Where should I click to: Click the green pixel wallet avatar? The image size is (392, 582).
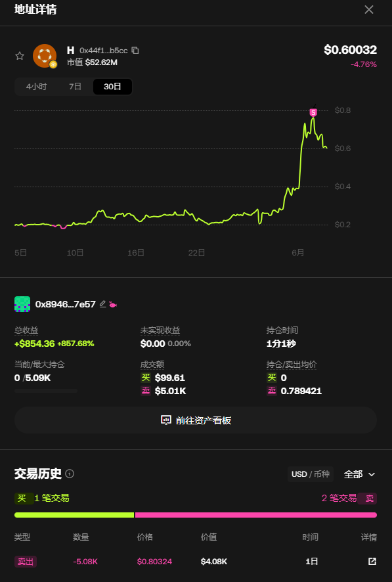22,304
